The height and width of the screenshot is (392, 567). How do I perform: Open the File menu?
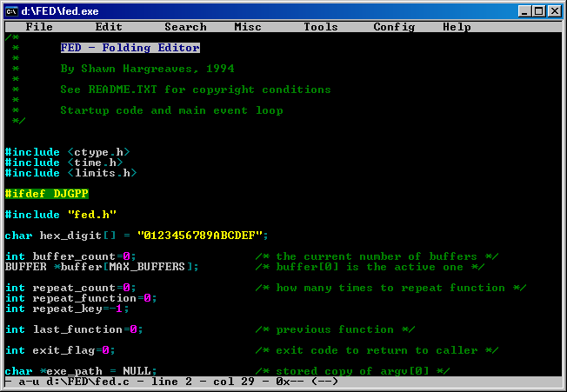pyautogui.click(x=39, y=27)
